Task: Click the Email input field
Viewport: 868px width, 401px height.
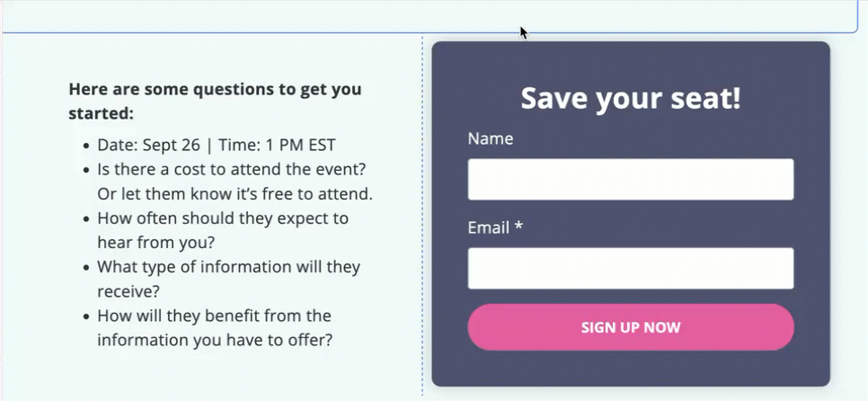Action: pyautogui.click(x=630, y=268)
